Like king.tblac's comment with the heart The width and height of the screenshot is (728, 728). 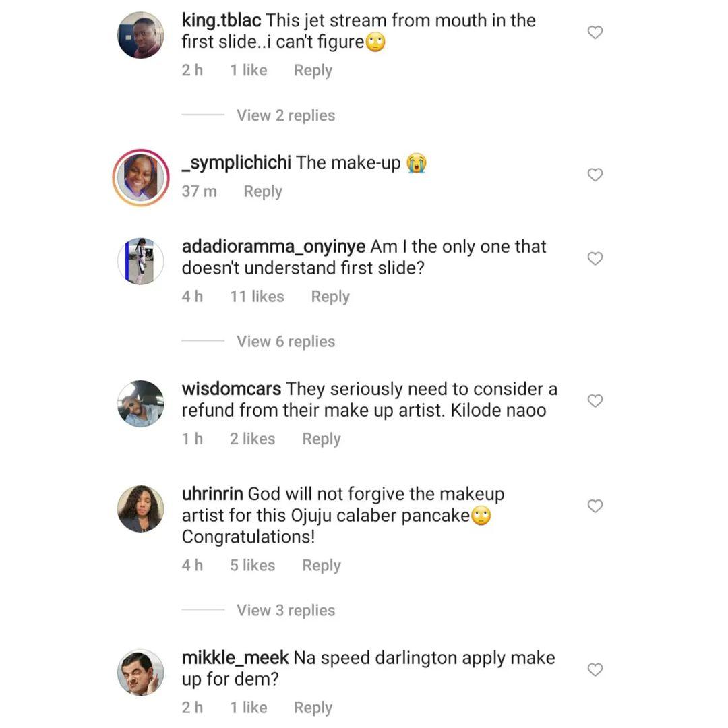595,32
